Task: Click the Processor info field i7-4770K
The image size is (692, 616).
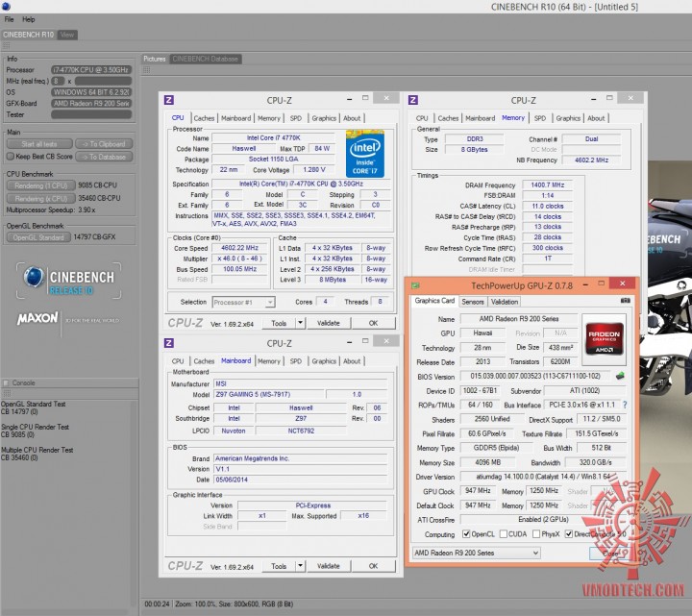Action: 91,70
